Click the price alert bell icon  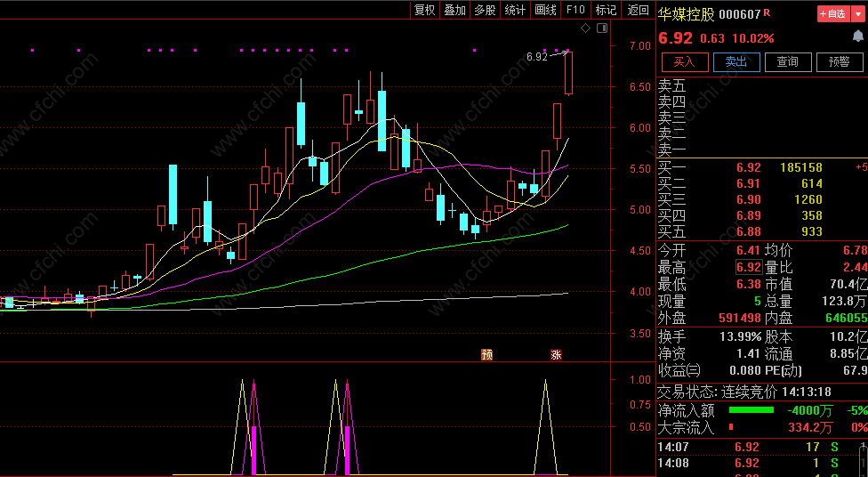tap(858, 37)
